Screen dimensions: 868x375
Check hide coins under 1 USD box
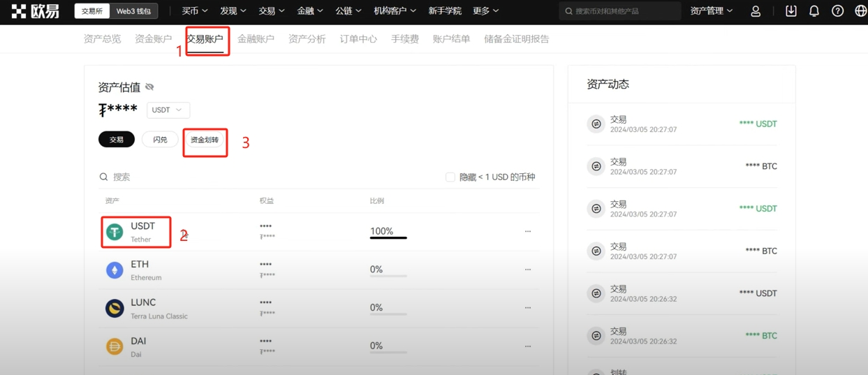pyautogui.click(x=450, y=177)
